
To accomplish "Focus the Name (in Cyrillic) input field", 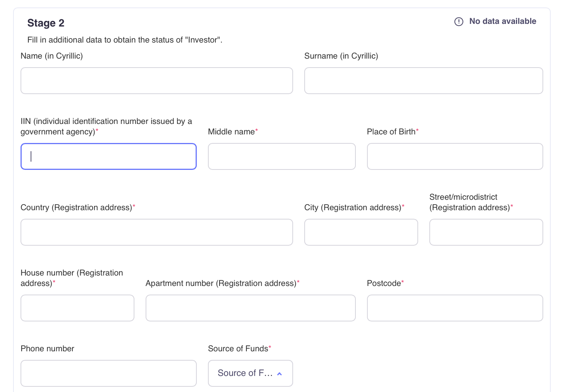I will tap(156, 81).
